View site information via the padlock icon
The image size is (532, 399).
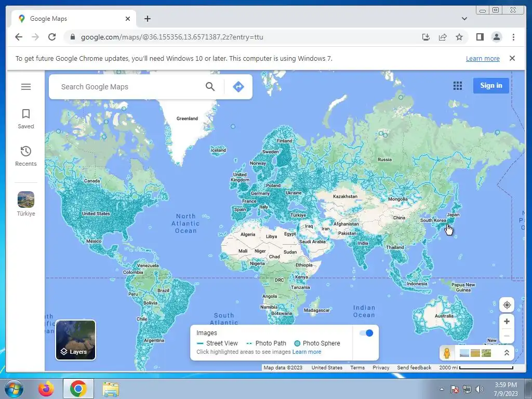[72, 37]
